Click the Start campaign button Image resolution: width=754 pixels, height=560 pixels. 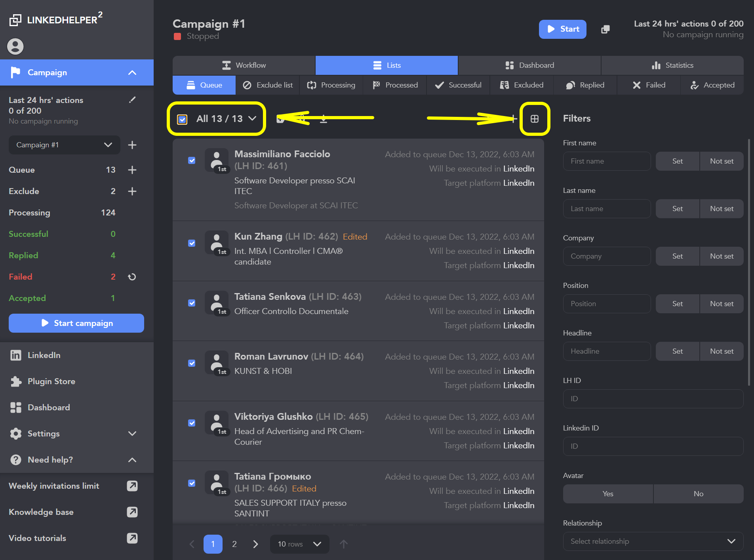76,323
